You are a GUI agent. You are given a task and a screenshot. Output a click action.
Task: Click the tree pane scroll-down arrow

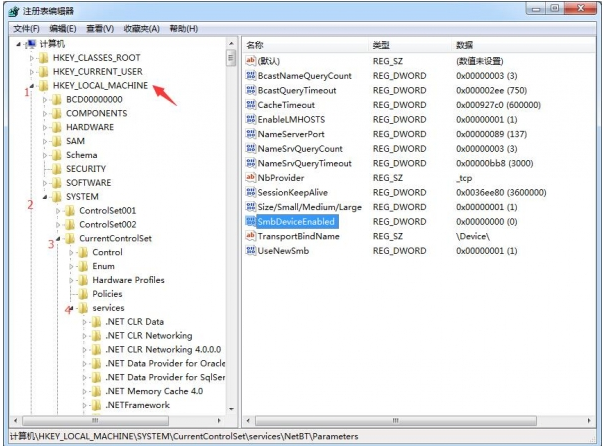pos(231,409)
